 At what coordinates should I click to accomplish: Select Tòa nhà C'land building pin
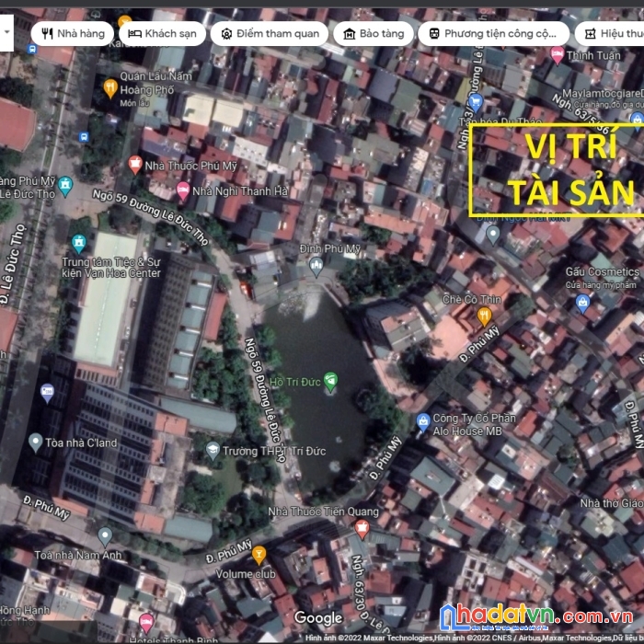tap(36, 443)
